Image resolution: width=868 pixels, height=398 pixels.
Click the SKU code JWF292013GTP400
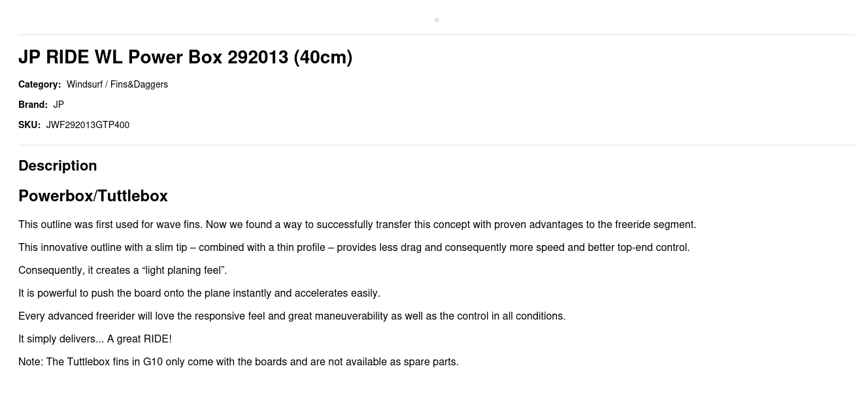(x=88, y=125)
